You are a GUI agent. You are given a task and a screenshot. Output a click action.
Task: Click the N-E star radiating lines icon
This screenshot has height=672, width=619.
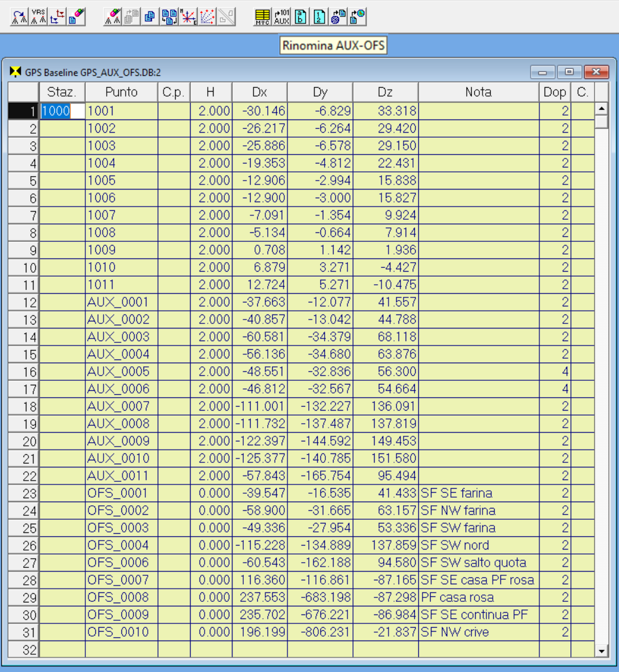point(188,16)
